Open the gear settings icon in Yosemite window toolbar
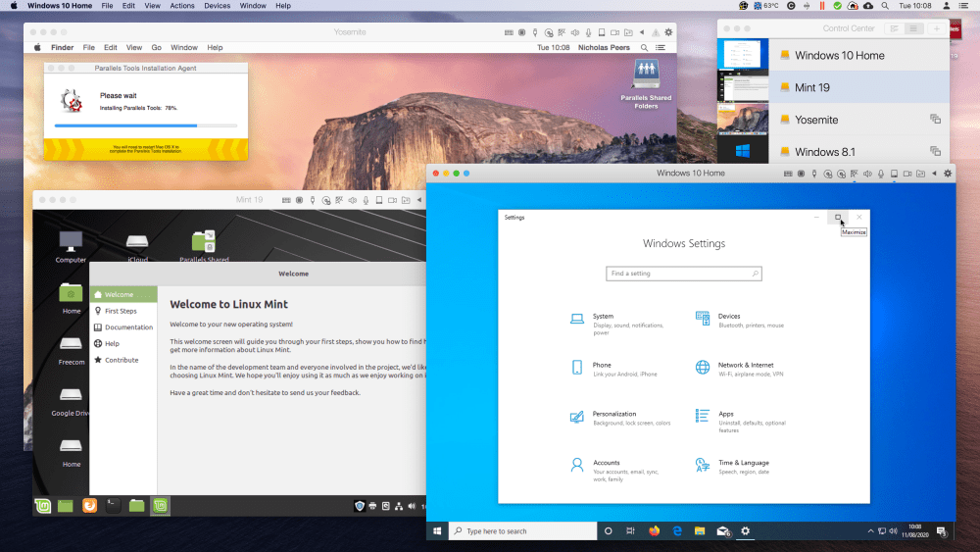This screenshot has height=552, width=980. coord(668,32)
